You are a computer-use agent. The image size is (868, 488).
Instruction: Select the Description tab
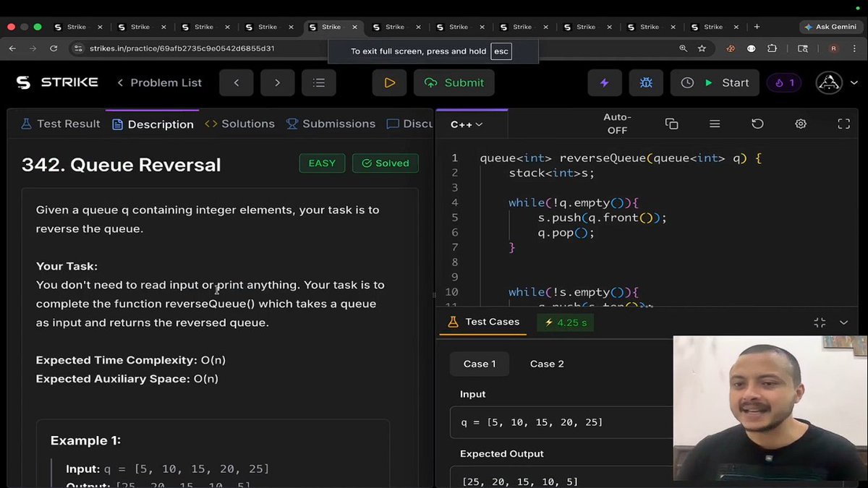[153, 124]
